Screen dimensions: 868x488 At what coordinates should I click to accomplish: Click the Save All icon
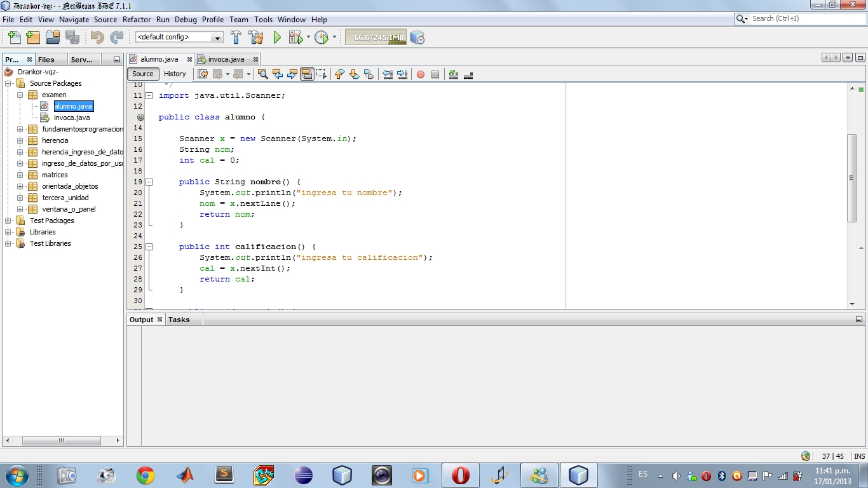point(74,37)
